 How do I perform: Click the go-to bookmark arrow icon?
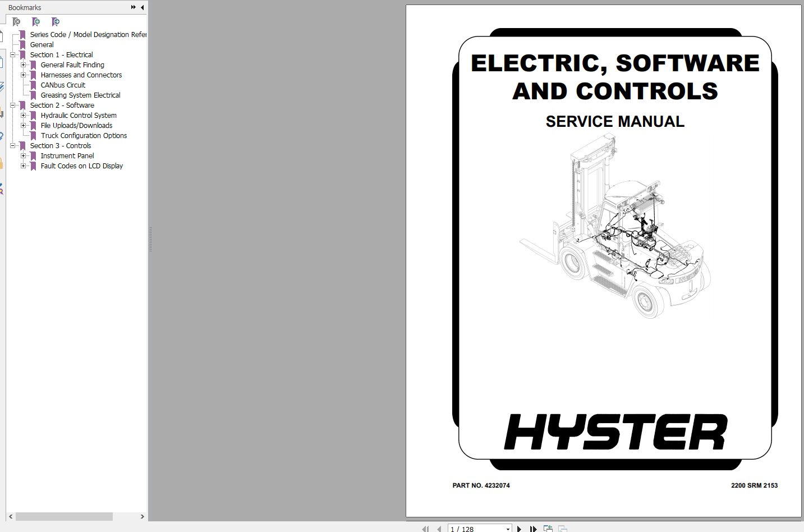coord(56,22)
